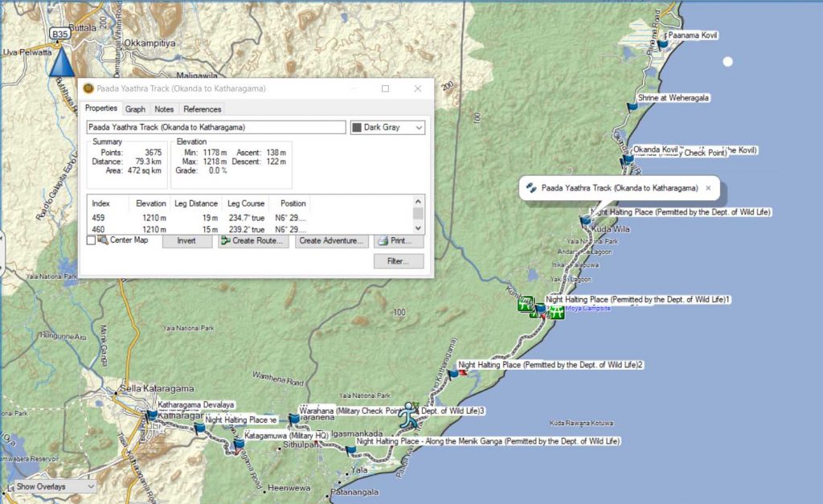Viewport: 823px width, 504px height.
Task: Click the blue triangle marker near Buttala
Action: tap(59, 63)
